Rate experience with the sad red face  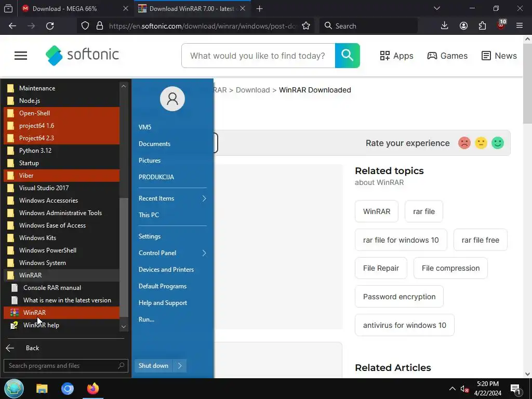pyautogui.click(x=464, y=143)
